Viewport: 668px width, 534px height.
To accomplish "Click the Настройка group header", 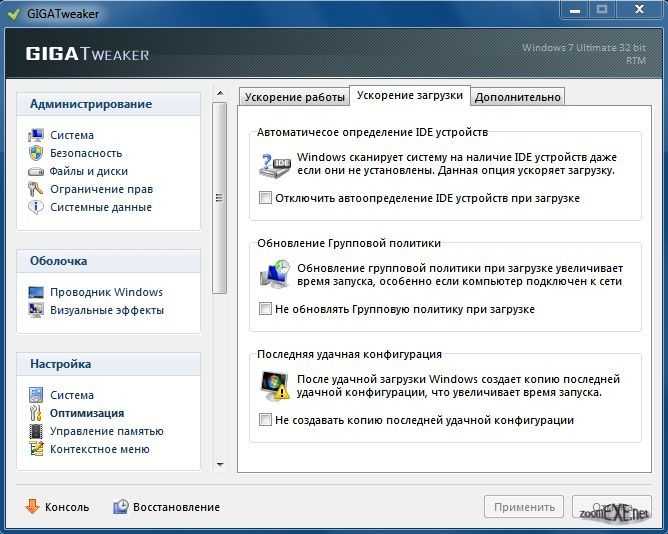I will click(109, 364).
